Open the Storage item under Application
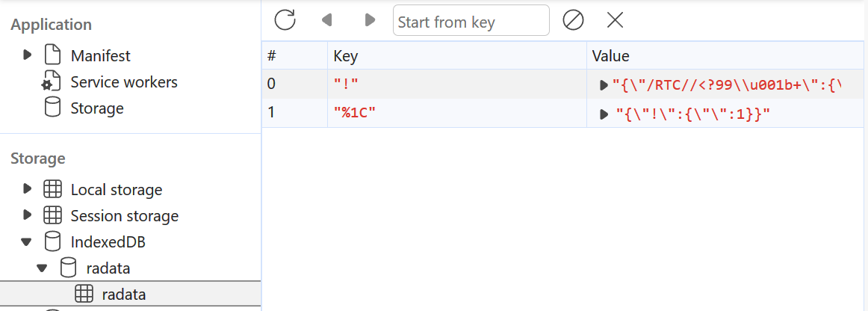Screen dimensions: 868x311 96,108
